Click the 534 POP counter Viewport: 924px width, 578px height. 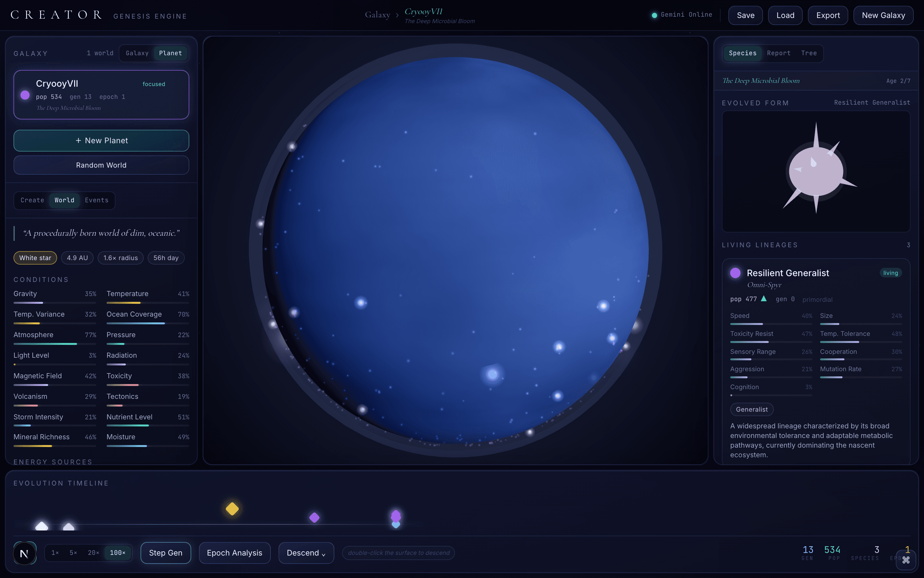click(832, 553)
